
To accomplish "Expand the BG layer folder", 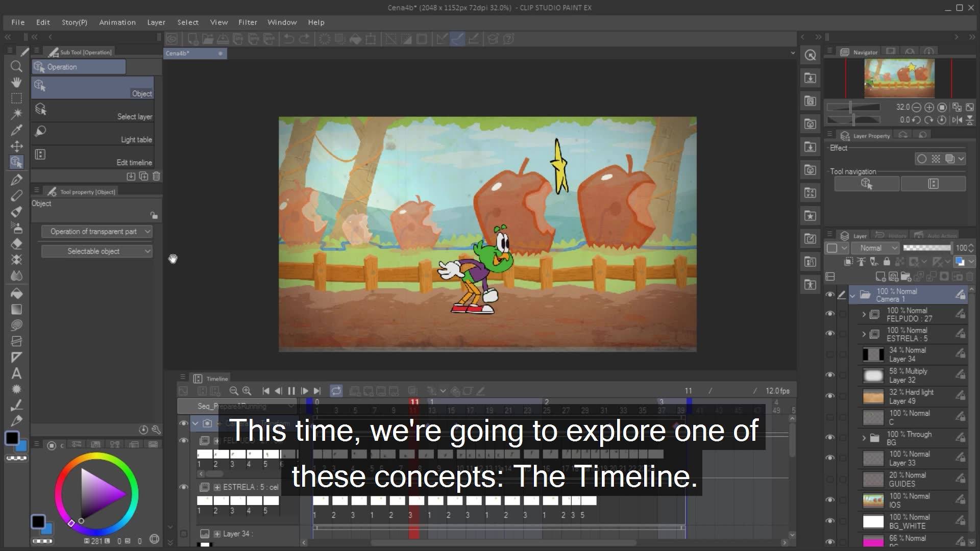I will pyautogui.click(x=864, y=438).
